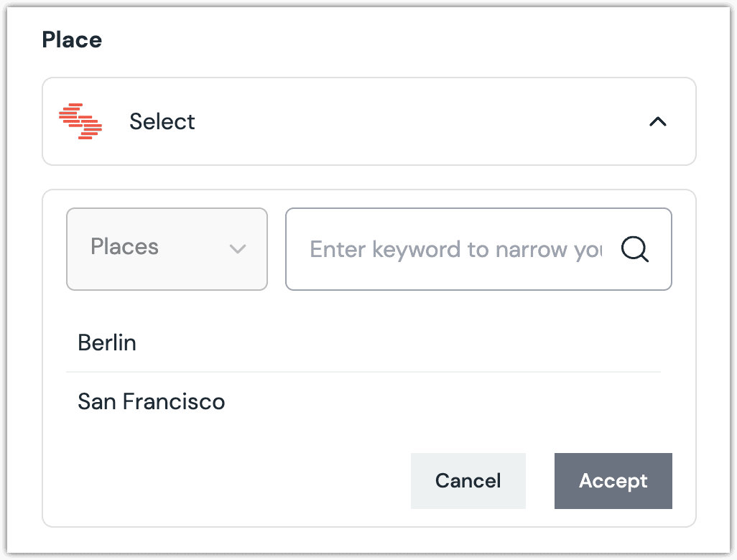Confirm selection with Accept

coord(613,481)
